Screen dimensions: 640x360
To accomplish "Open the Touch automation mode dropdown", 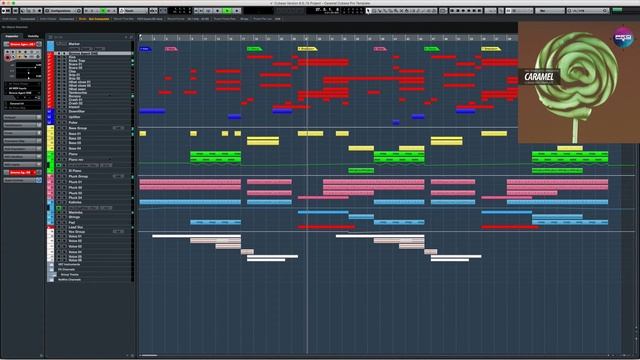I will click(134, 11).
